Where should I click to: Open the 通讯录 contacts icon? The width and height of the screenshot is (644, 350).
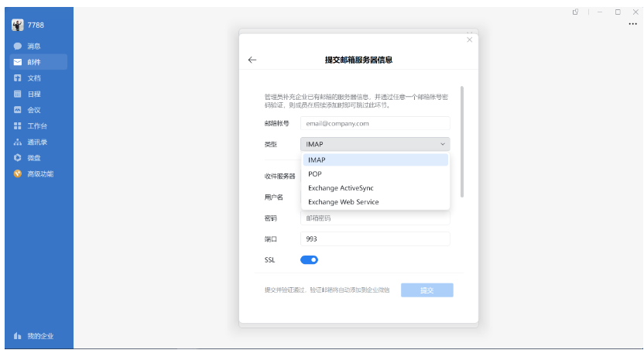point(18,142)
